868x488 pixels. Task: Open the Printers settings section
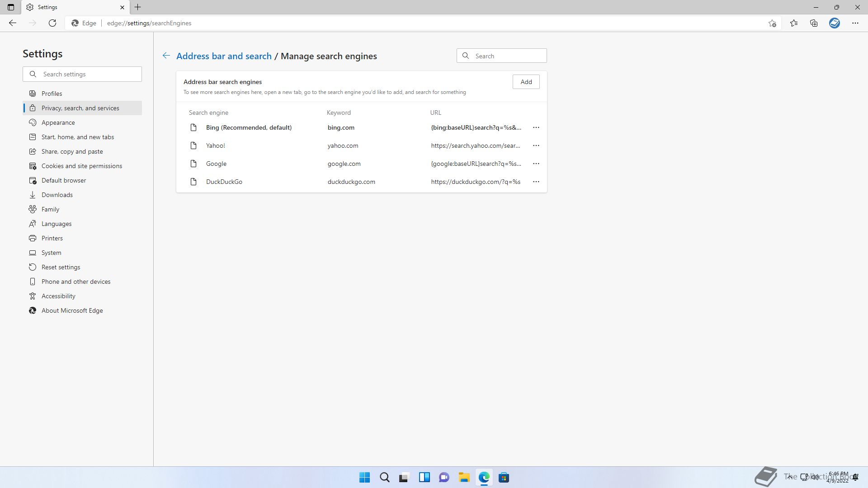[82, 238]
